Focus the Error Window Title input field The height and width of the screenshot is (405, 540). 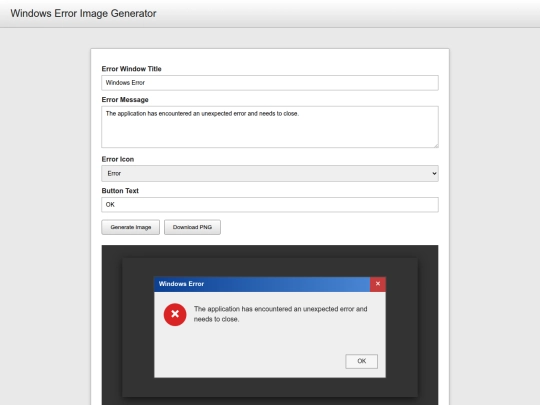[x=270, y=83]
